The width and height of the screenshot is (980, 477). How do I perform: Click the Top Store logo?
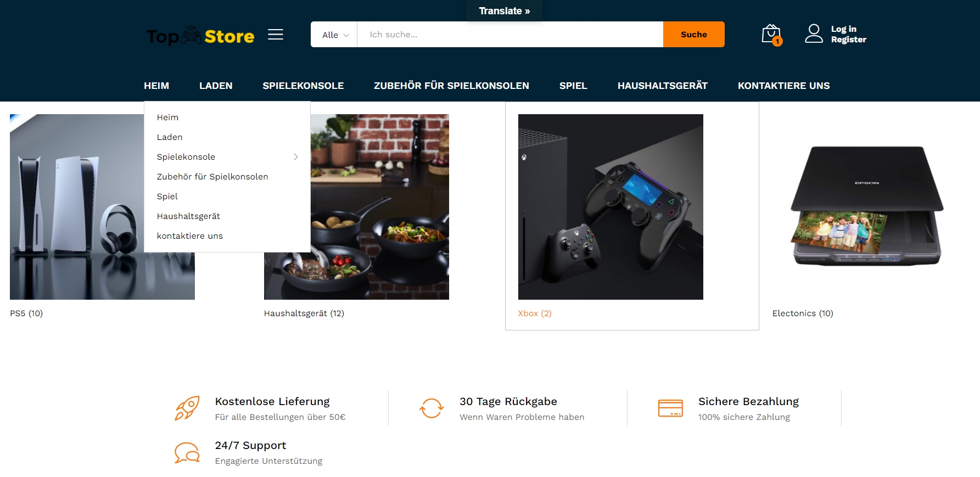200,36
